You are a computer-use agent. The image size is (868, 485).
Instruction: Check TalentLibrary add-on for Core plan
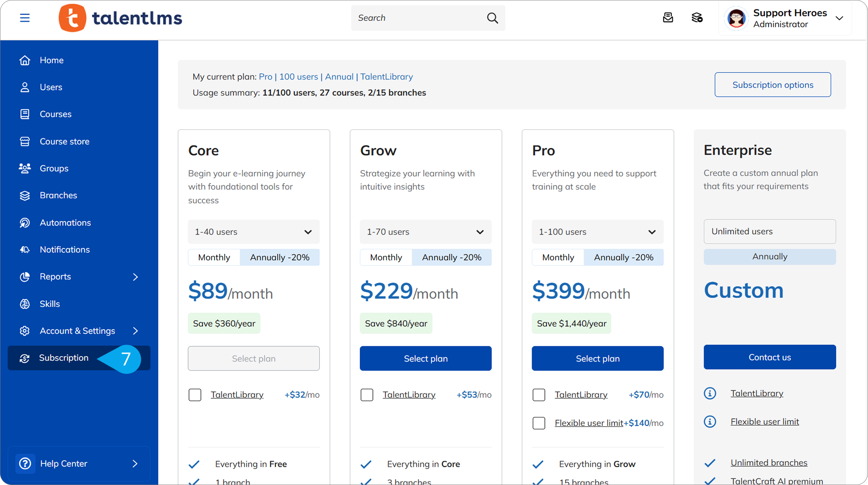195,395
